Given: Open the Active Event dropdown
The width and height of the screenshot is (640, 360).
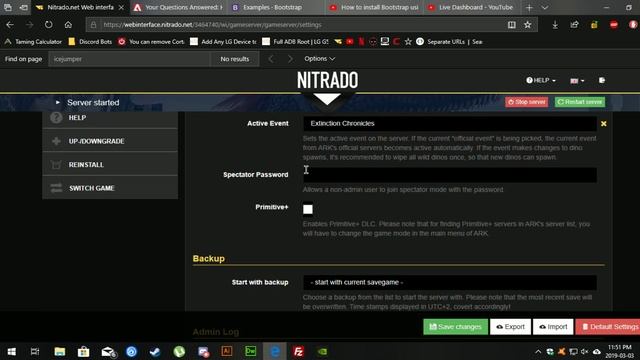Looking at the screenshot, I should 450,124.
